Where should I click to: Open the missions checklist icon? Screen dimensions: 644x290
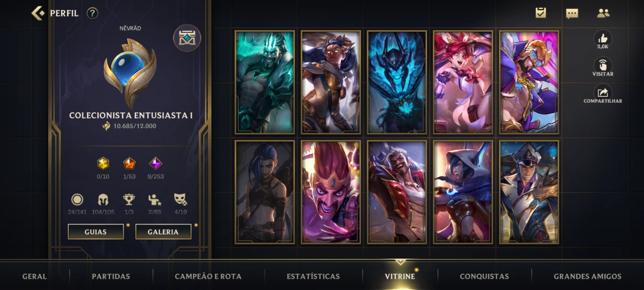(x=541, y=13)
